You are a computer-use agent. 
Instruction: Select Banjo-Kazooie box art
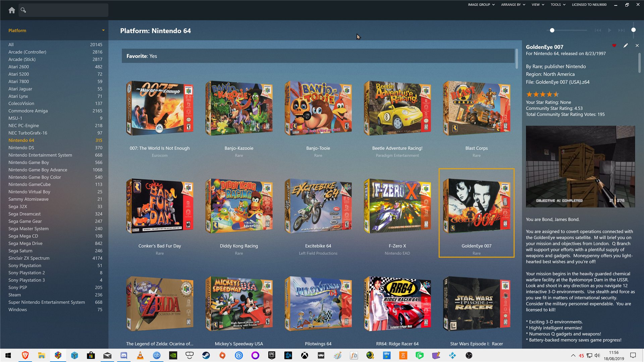pyautogui.click(x=239, y=108)
